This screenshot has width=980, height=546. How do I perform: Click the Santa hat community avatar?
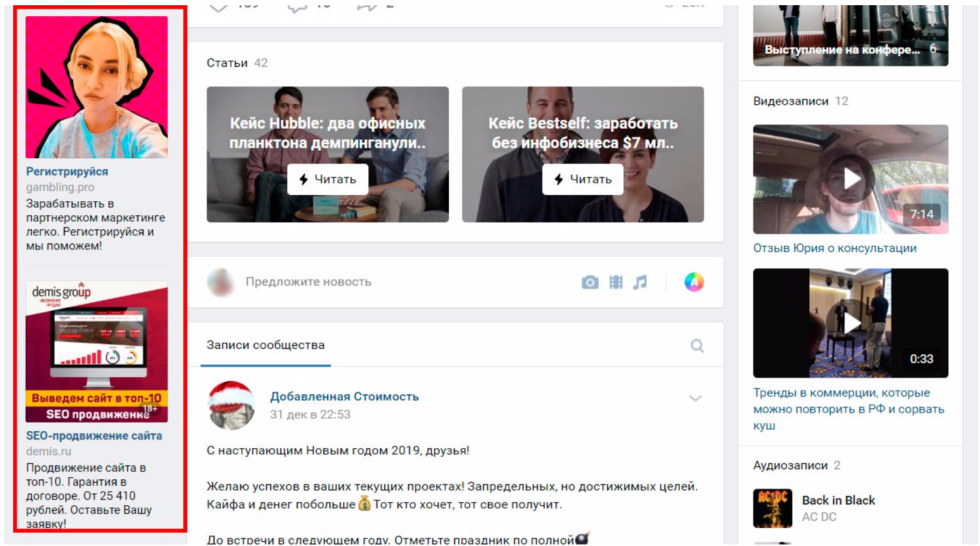(x=230, y=405)
